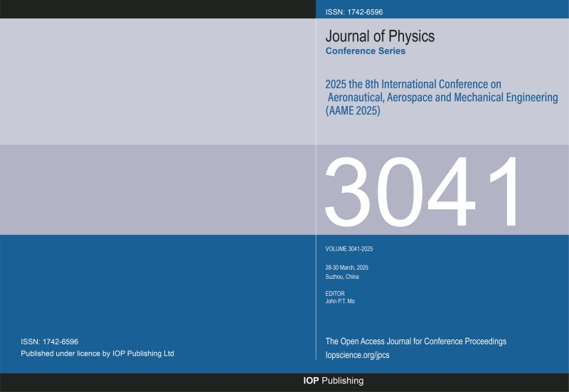Click the IOP Publishing logo text
The image size is (569, 392).
coord(334,381)
